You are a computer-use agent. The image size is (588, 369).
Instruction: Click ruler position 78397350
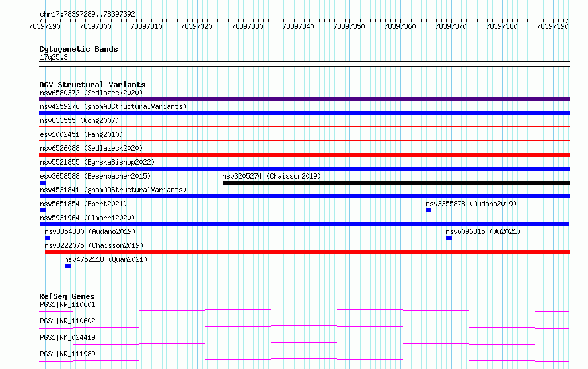tap(349, 26)
